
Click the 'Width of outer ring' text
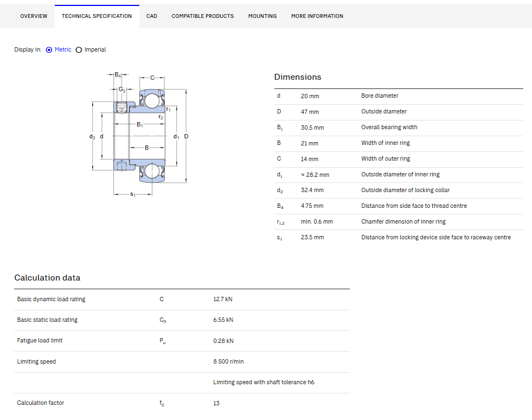[x=386, y=158]
